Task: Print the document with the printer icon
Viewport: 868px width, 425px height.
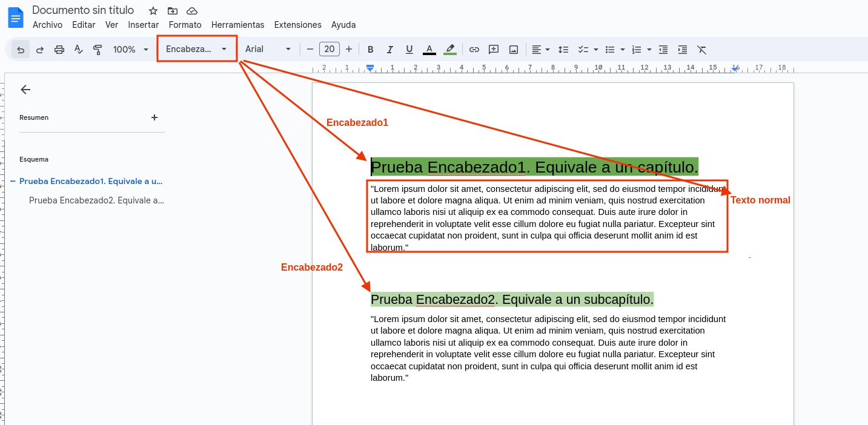Action: click(59, 50)
